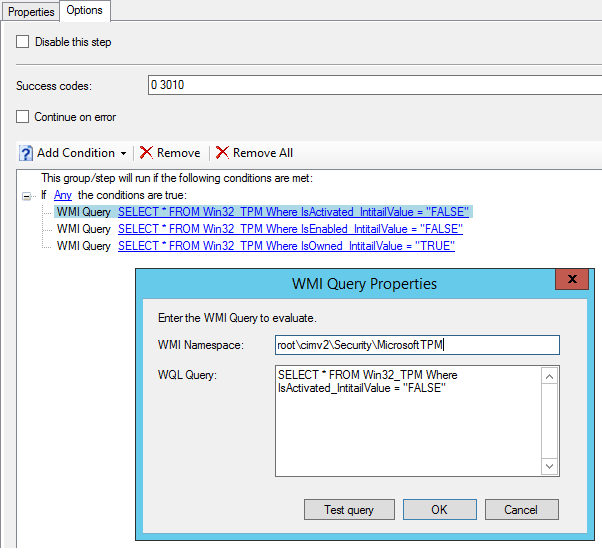The width and height of the screenshot is (602, 555).
Task: Open the Add Condition dropdown arrow
Action: click(123, 154)
